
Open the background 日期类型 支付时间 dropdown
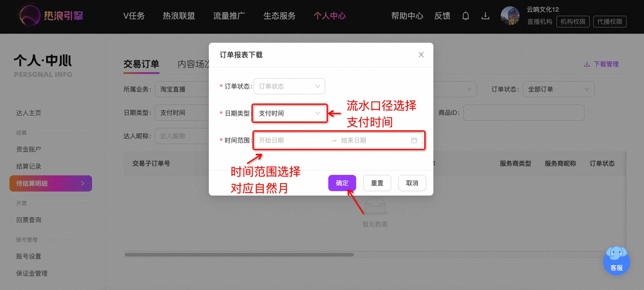(x=182, y=113)
